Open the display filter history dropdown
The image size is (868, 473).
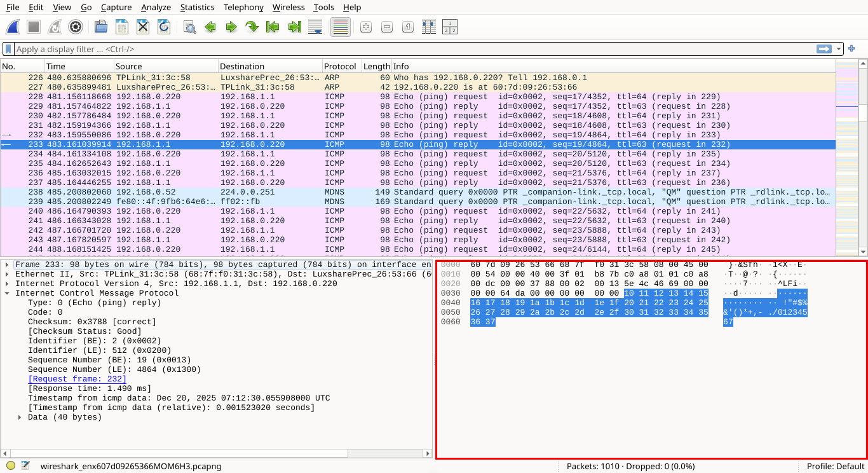(839, 49)
